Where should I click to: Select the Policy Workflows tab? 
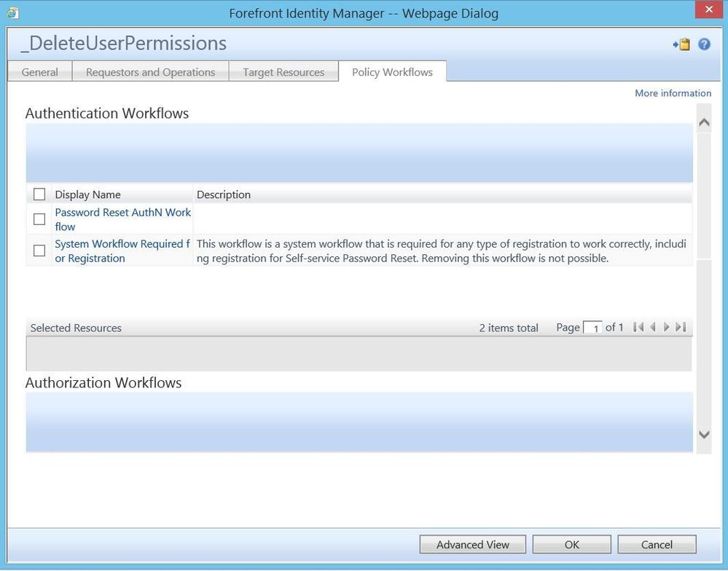point(392,72)
